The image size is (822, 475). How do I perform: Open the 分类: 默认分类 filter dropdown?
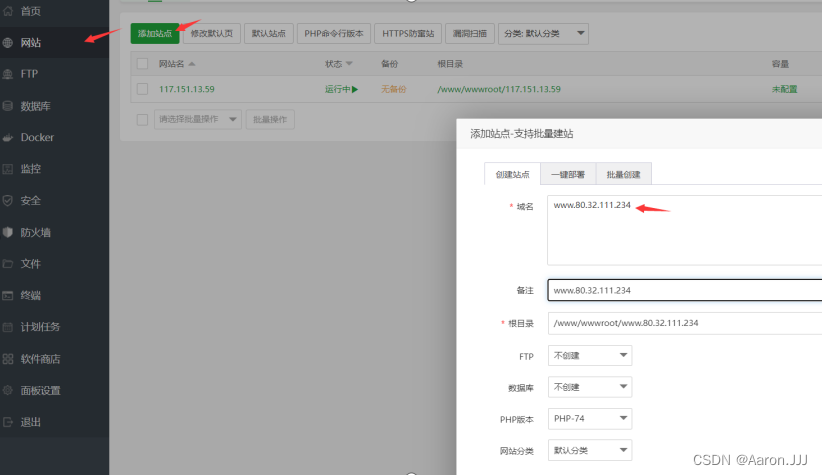[x=545, y=34]
